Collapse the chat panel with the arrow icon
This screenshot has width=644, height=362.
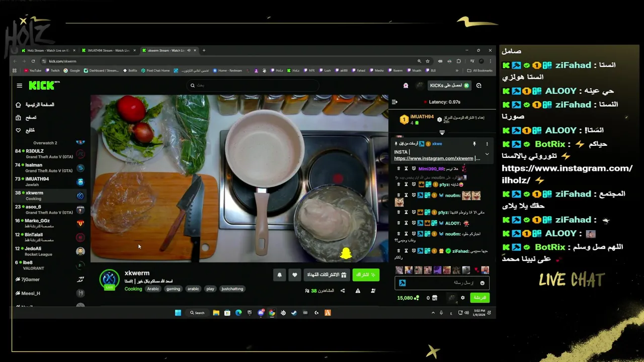point(394,102)
